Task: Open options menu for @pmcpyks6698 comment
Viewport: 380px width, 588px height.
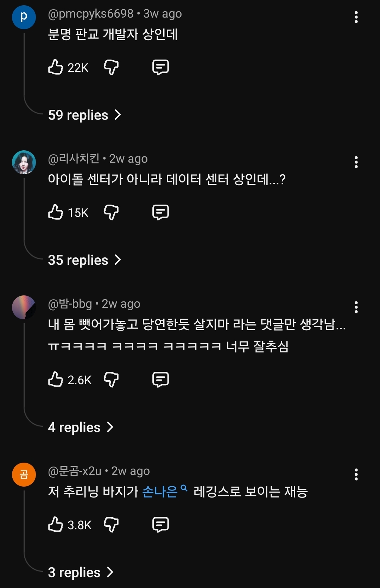Action: (x=356, y=17)
